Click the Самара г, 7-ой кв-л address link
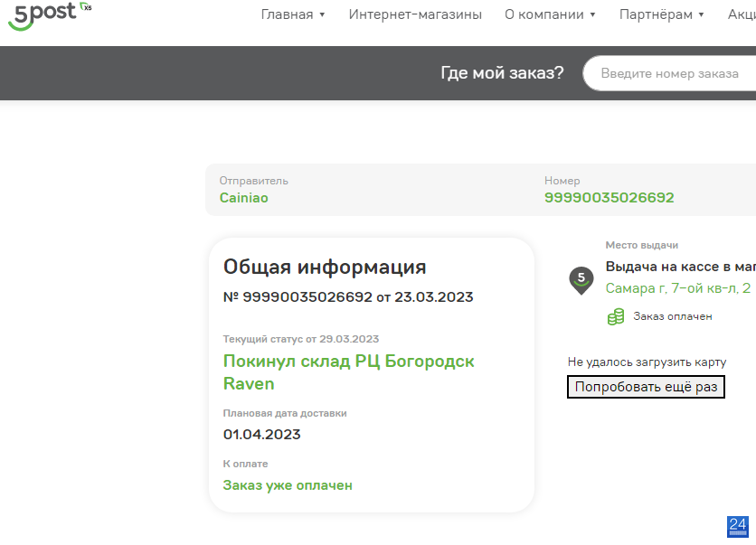756x545 pixels. tap(678, 288)
